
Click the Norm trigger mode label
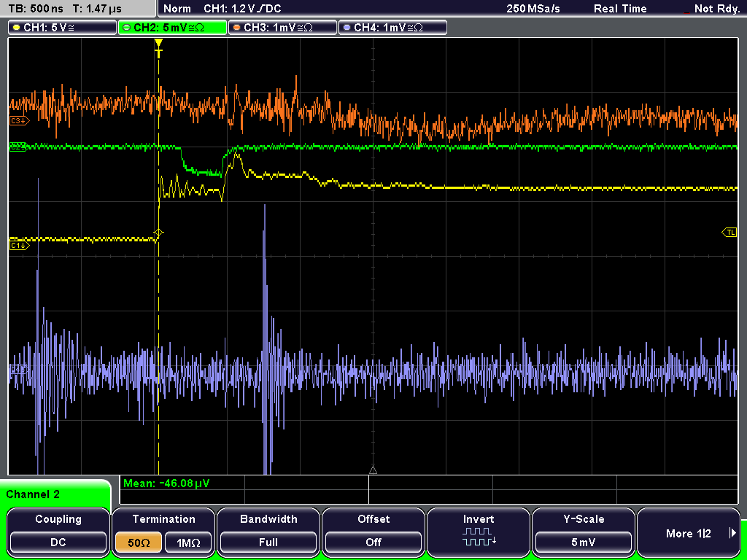point(177,9)
